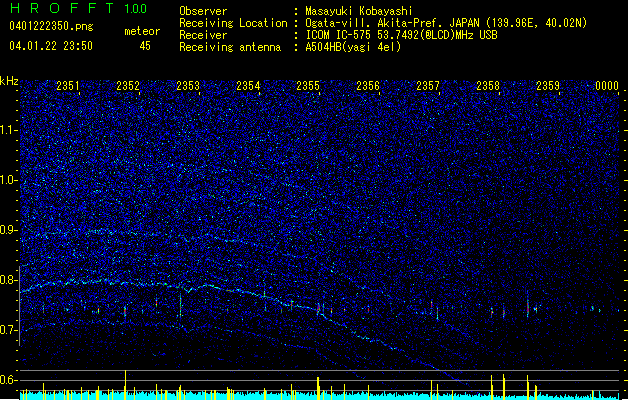Click observer name Masayuki Kobayashi

pos(359,11)
